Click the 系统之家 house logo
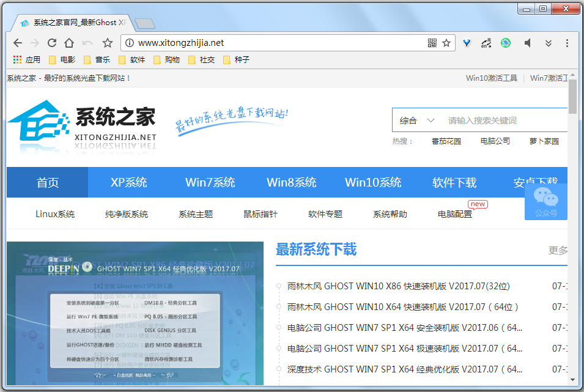The width and height of the screenshot is (584, 392). pyautogui.click(x=81, y=125)
